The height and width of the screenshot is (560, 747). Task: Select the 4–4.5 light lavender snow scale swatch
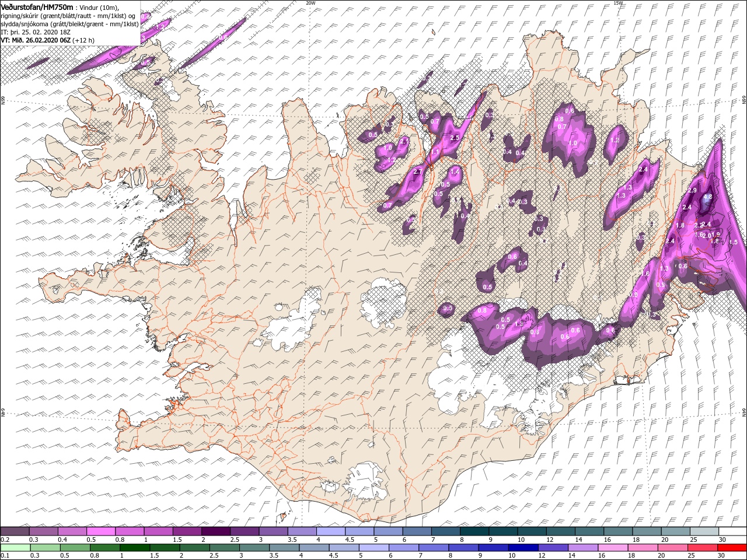click(x=331, y=531)
